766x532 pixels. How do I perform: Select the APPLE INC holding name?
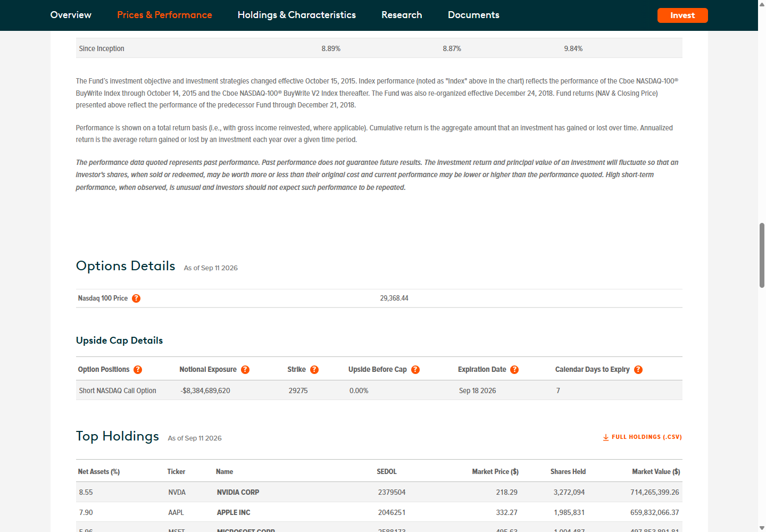click(234, 512)
